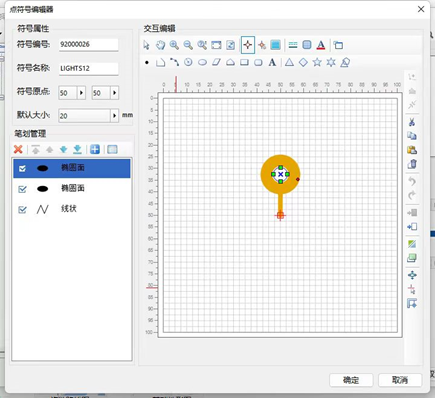Viewport: 435px width, 398px height.
Task: Add new stroke with blue plus icon
Action: pyautogui.click(x=95, y=149)
